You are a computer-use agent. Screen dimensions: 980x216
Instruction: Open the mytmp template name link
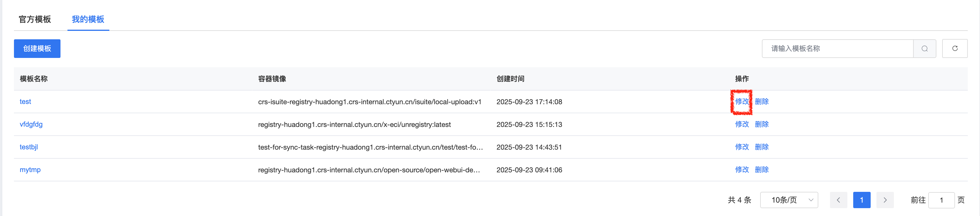click(30, 169)
